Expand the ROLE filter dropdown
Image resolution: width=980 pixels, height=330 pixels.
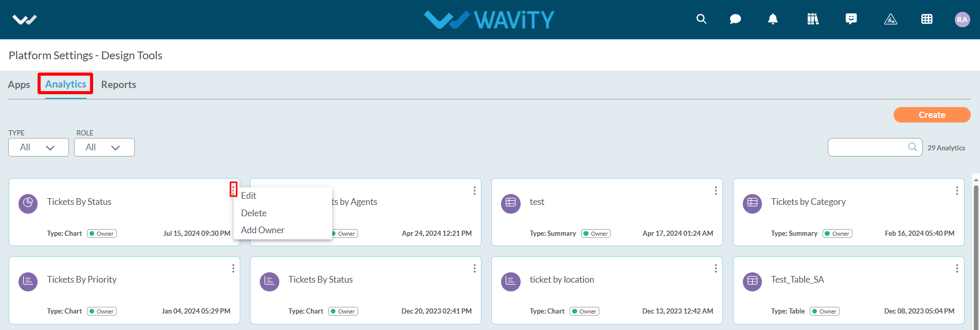coord(104,147)
